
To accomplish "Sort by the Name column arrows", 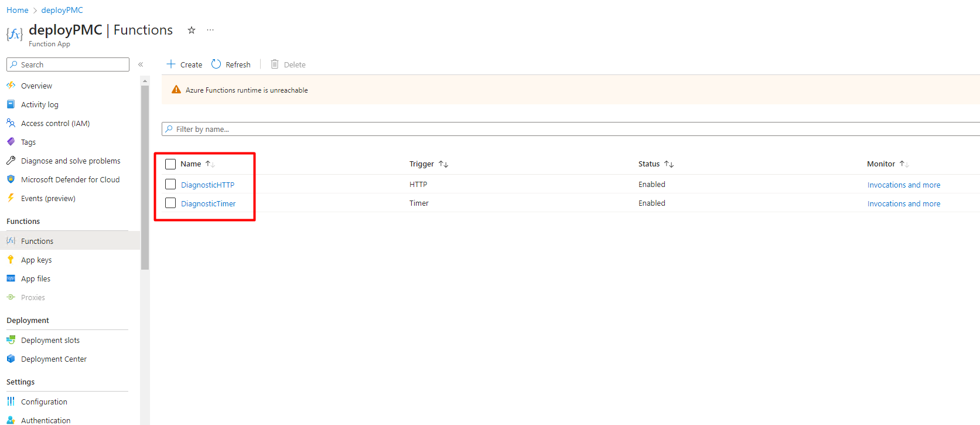I will point(210,164).
